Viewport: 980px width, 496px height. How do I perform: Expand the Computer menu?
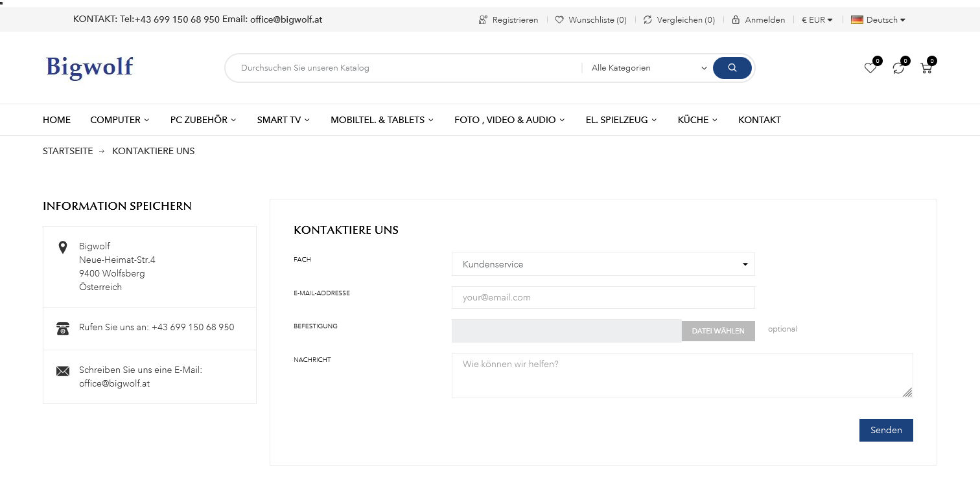[x=119, y=120]
